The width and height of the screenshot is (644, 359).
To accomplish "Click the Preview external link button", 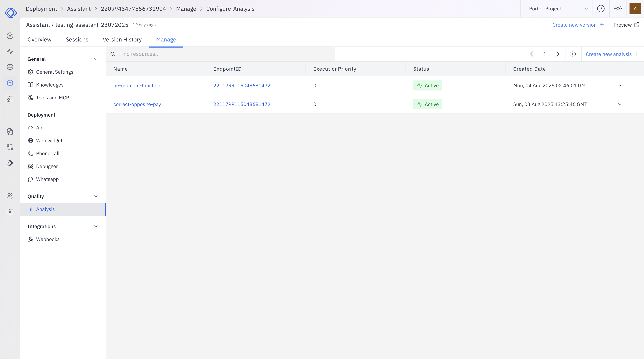I will 626,25.
